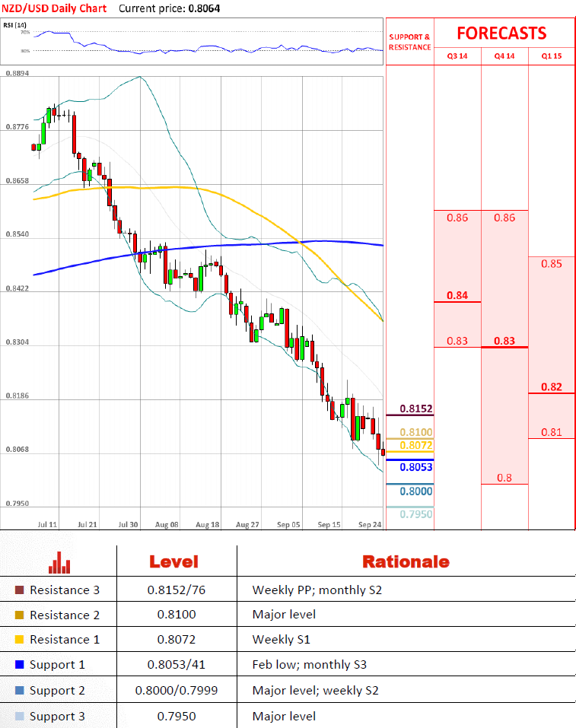
Task: Click the 0.7950 level label beside chart
Action: click(416, 514)
